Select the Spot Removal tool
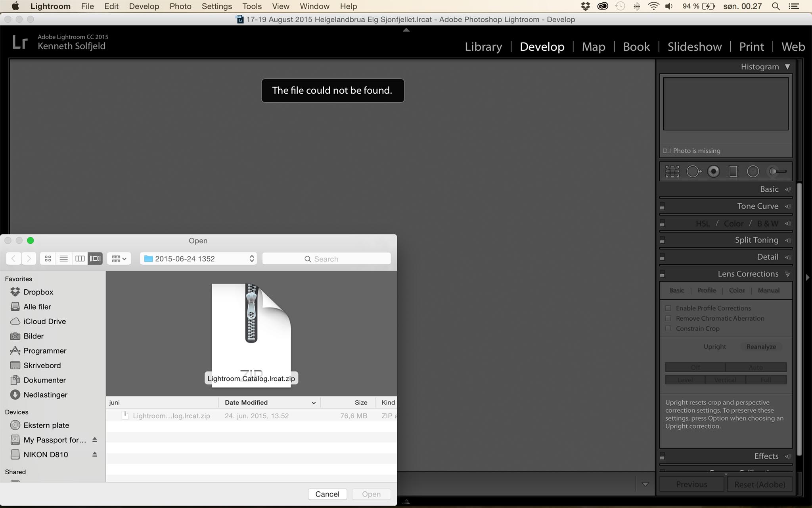 pyautogui.click(x=693, y=171)
